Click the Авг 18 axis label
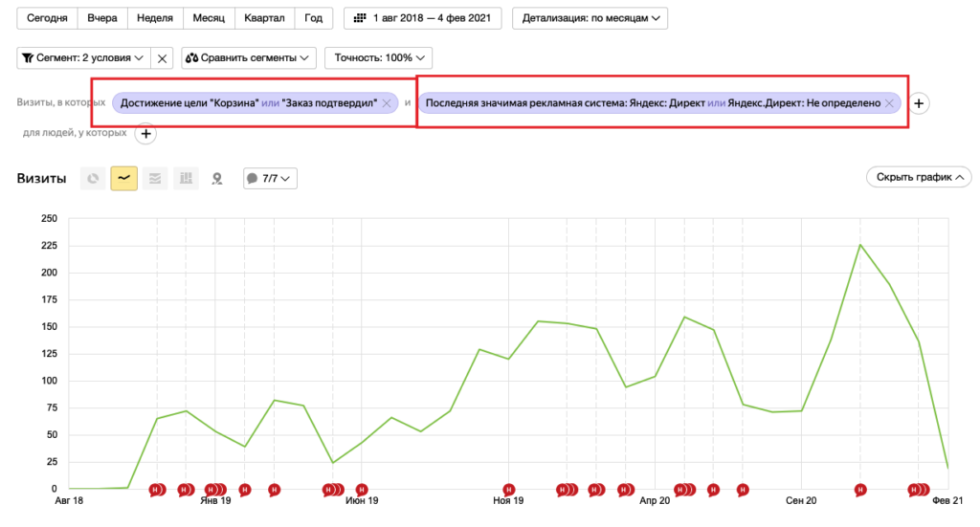The width and height of the screenshot is (980, 527). pyautogui.click(x=69, y=501)
